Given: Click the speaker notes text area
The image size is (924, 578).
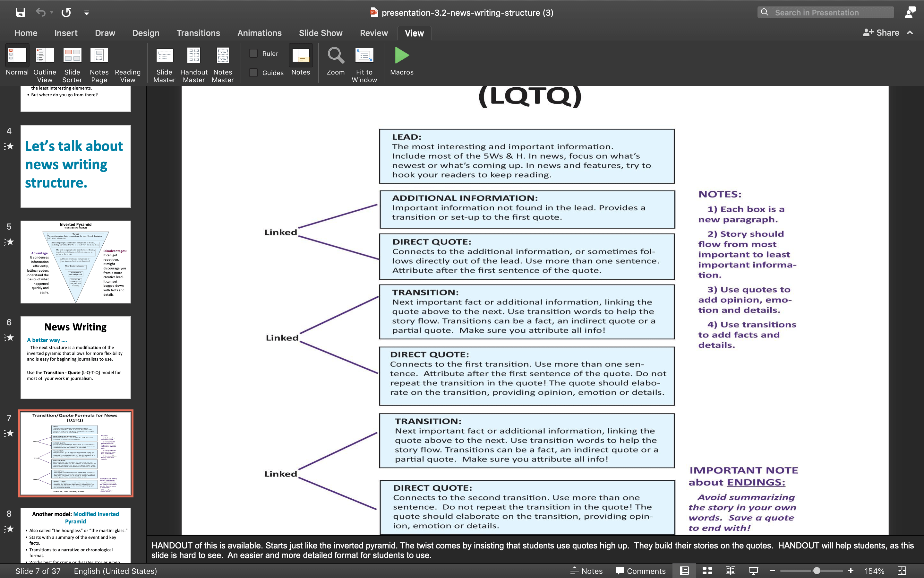Looking at the screenshot, I should tap(535, 550).
